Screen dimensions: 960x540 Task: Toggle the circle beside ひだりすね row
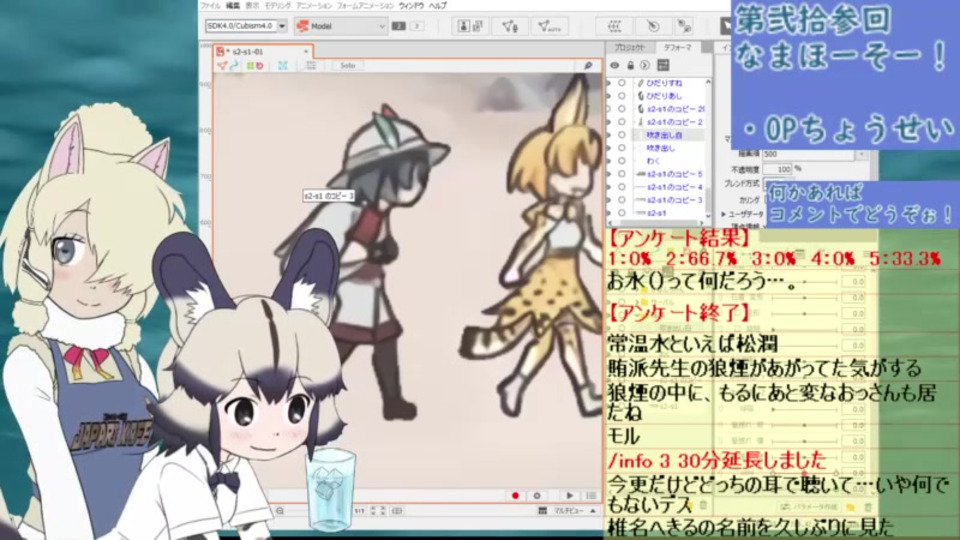(622, 83)
